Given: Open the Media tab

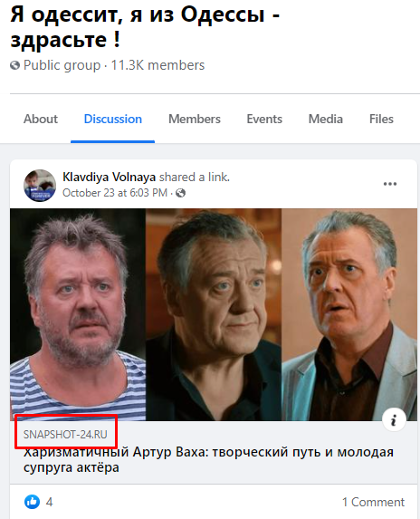Looking at the screenshot, I should [326, 120].
